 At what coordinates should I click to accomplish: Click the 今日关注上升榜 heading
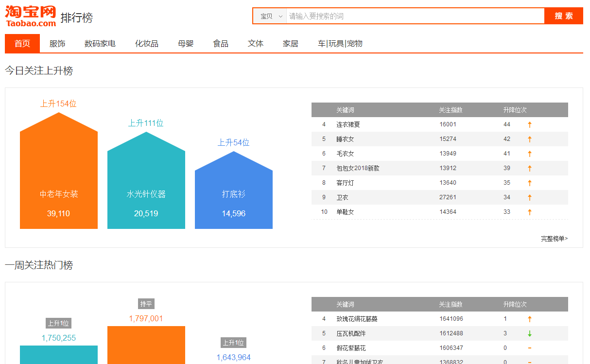click(39, 70)
